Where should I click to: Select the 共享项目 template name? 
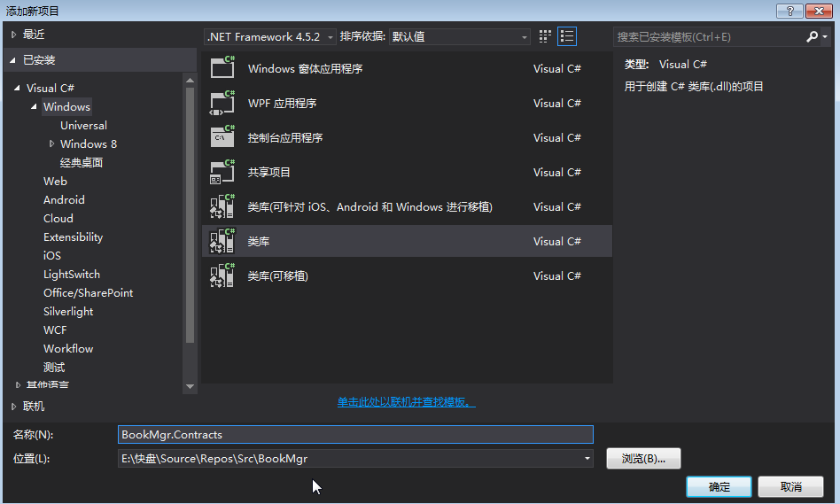[x=269, y=172]
